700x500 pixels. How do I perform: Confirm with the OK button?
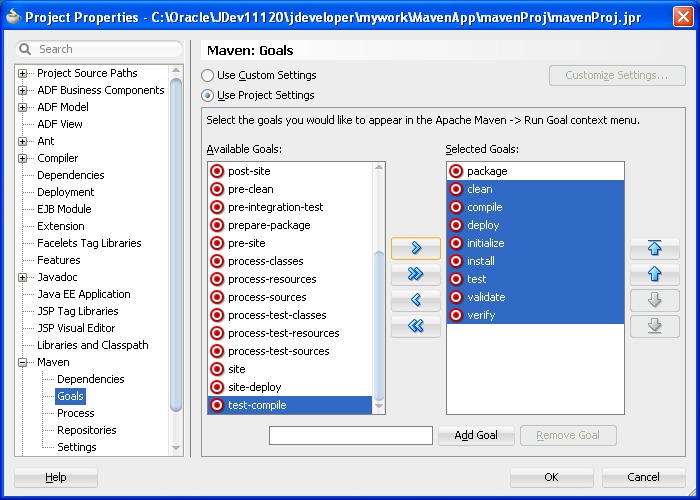coord(551,477)
